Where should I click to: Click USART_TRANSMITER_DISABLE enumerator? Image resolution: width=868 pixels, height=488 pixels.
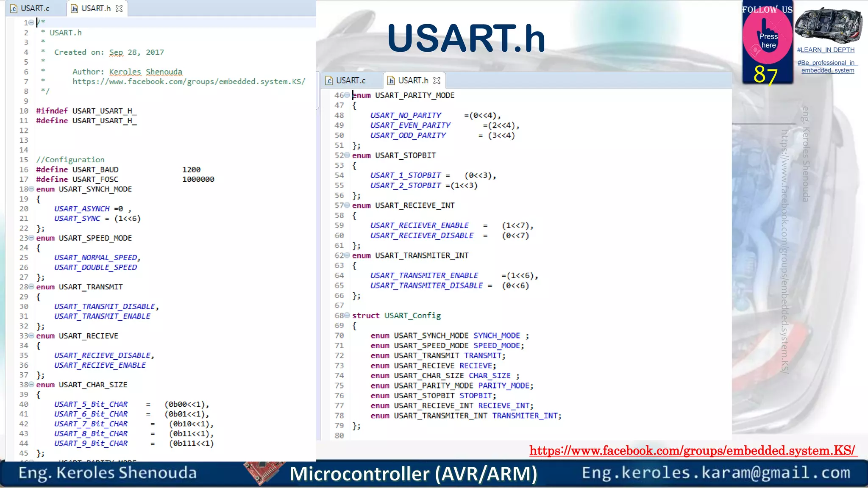(x=427, y=285)
